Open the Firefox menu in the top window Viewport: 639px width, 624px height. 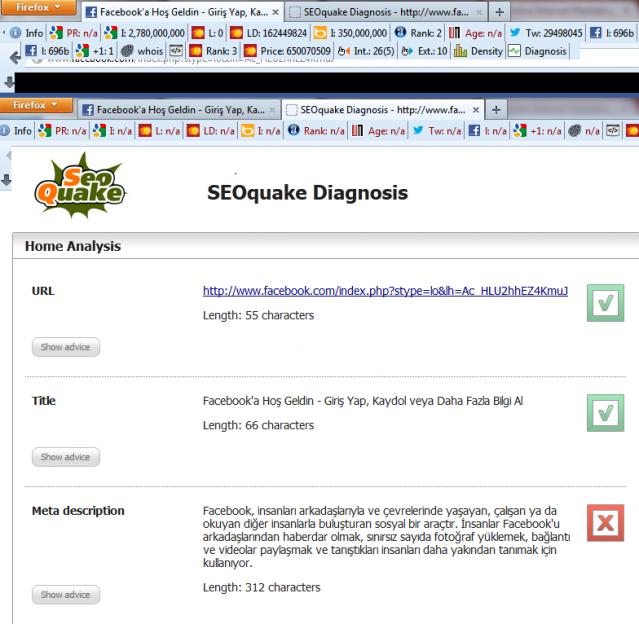click(38, 7)
